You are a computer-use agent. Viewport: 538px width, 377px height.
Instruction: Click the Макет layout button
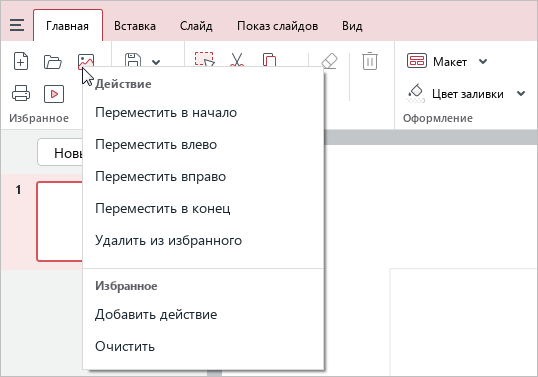coord(437,62)
